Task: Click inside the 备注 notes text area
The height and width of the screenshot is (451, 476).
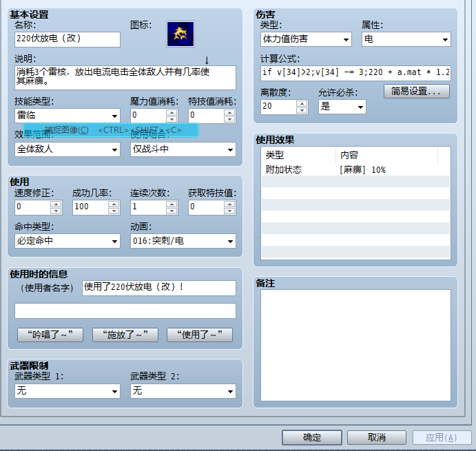Action: click(355, 345)
